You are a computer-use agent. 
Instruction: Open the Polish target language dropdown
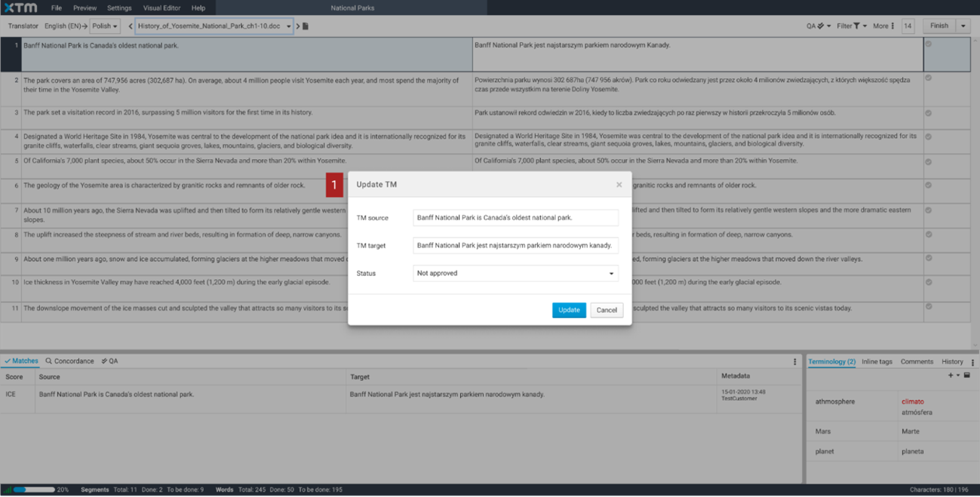click(104, 25)
